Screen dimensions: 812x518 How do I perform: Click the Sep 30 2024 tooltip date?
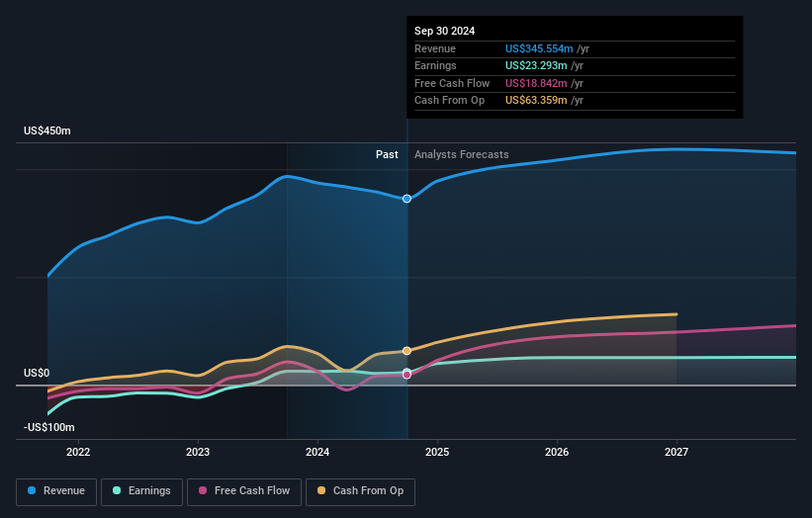(x=444, y=31)
